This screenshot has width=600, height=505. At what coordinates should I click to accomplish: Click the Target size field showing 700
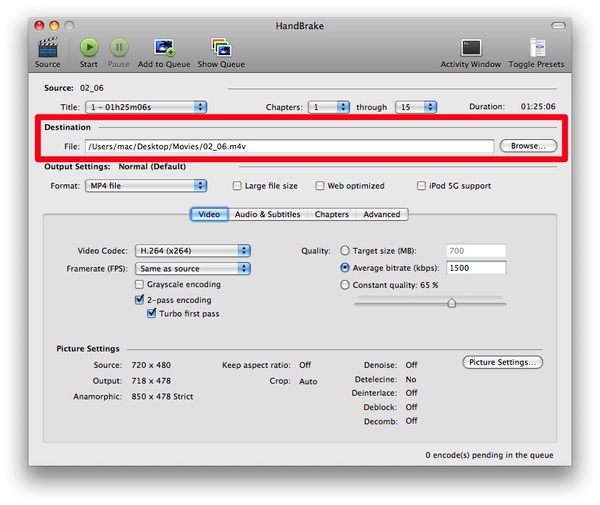[476, 251]
